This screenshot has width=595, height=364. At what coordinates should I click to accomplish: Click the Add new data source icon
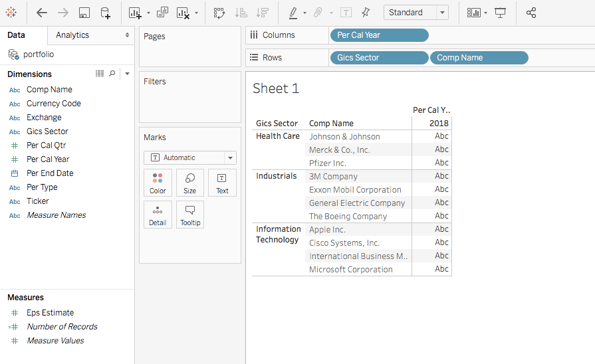[x=105, y=13]
